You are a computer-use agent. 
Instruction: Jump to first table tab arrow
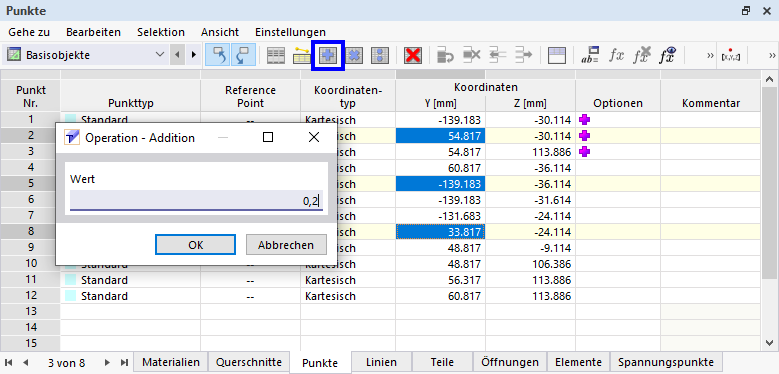tap(9, 363)
